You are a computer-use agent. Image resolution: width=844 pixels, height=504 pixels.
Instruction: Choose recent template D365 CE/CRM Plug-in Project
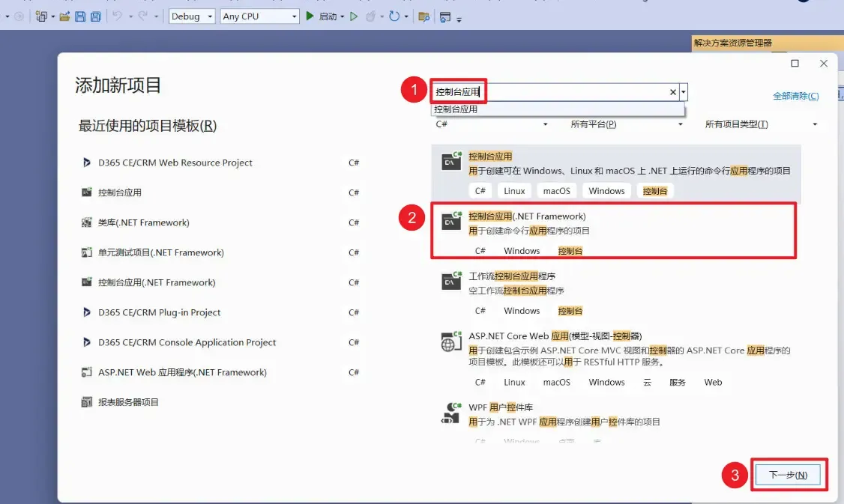[x=159, y=312]
